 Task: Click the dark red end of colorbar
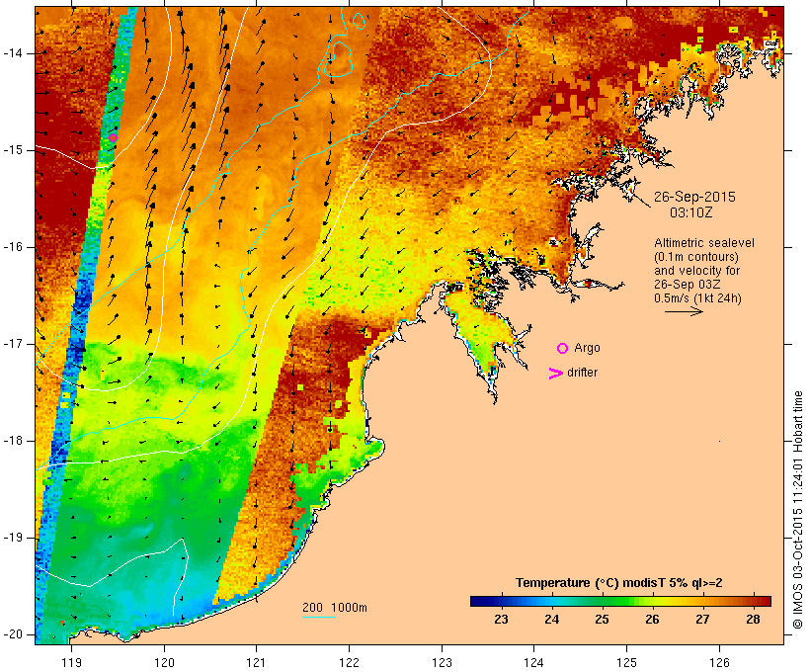(764, 601)
